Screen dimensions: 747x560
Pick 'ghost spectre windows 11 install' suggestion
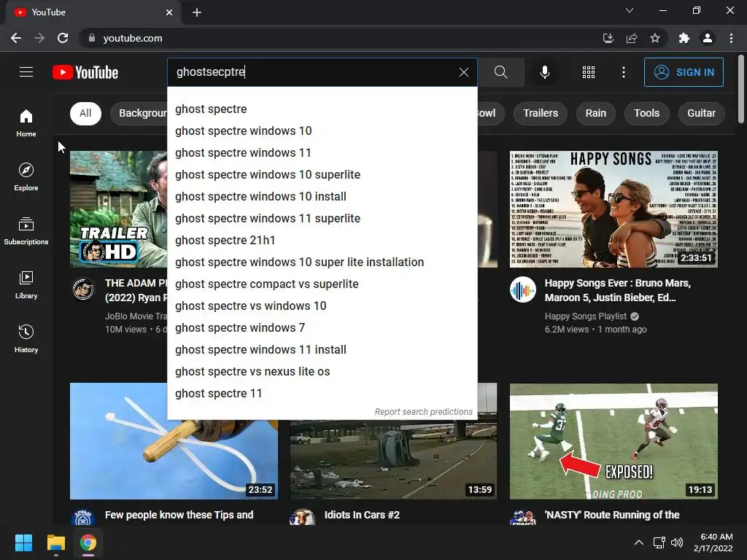point(322,350)
